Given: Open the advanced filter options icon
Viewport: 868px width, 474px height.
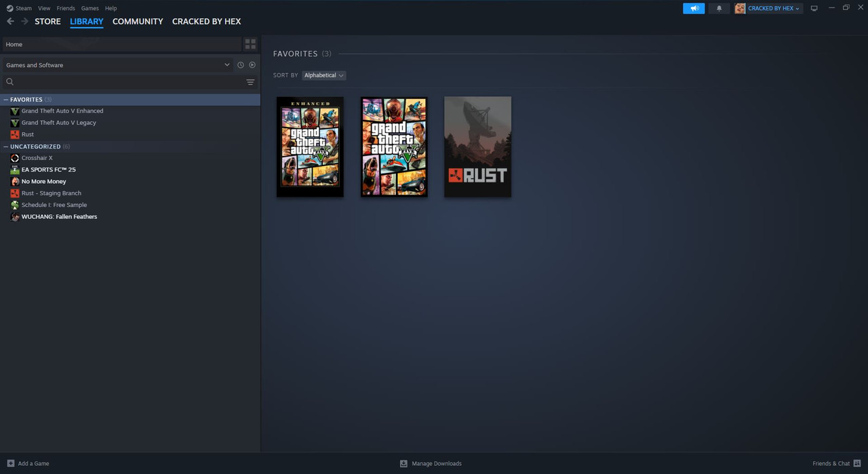Looking at the screenshot, I should (250, 82).
